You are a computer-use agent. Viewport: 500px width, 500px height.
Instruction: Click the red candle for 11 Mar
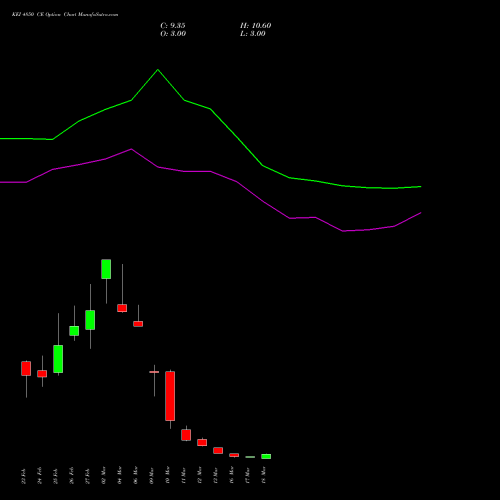point(186,435)
